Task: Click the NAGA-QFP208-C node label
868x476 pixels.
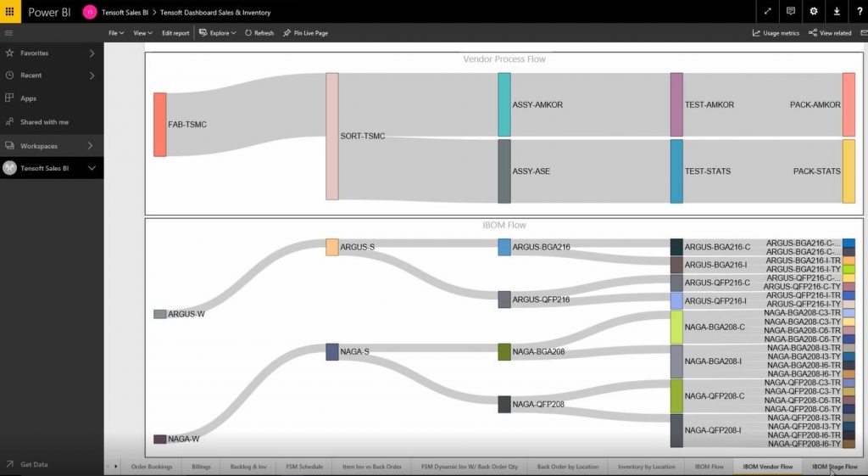Action: click(x=714, y=396)
